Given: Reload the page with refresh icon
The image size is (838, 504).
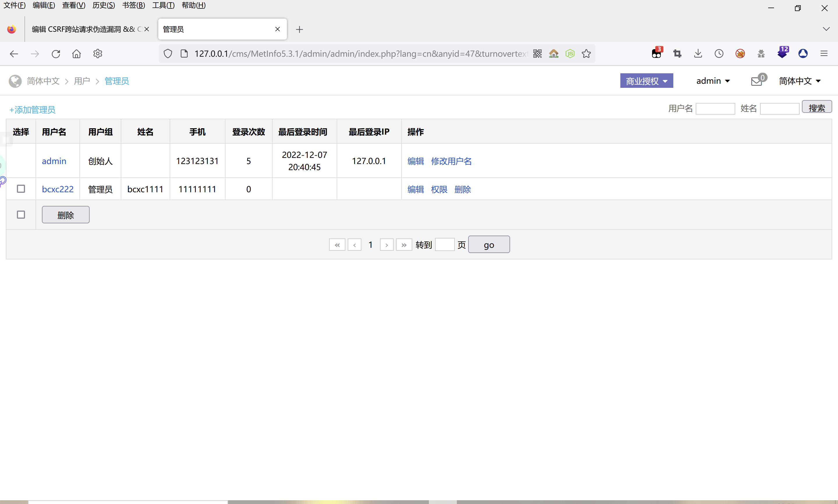Looking at the screenshot, I should coord(56,54).
